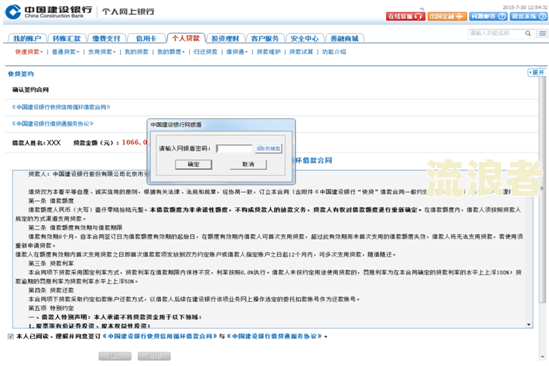Click the first gray button below agreement
Image resolution: width=549 pixels, height=366 pixels.
click(x=115, y=356)
